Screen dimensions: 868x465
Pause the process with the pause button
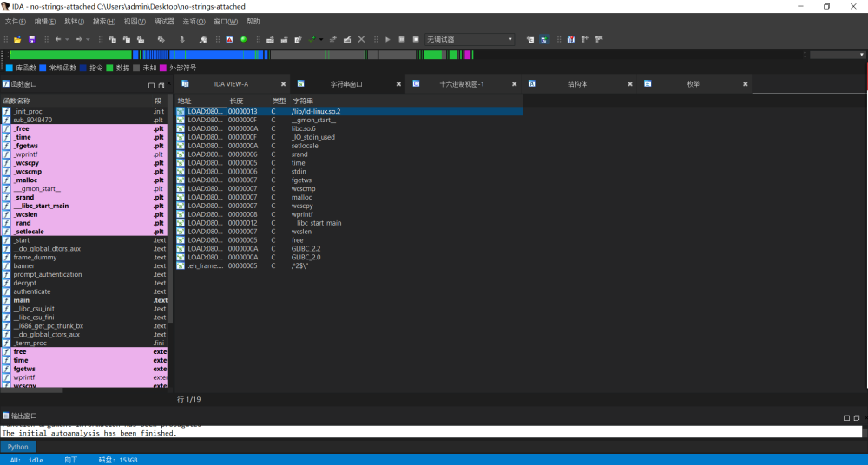pos(402,39)
